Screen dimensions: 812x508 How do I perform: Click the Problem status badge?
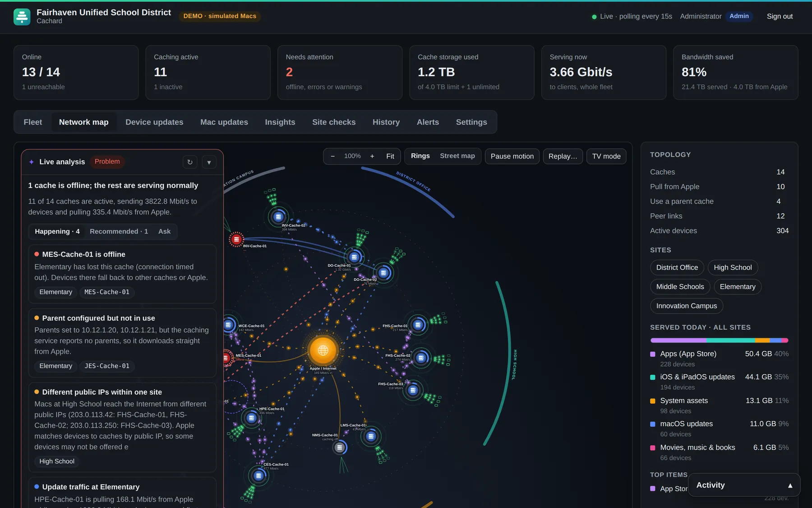pos(107,162)
